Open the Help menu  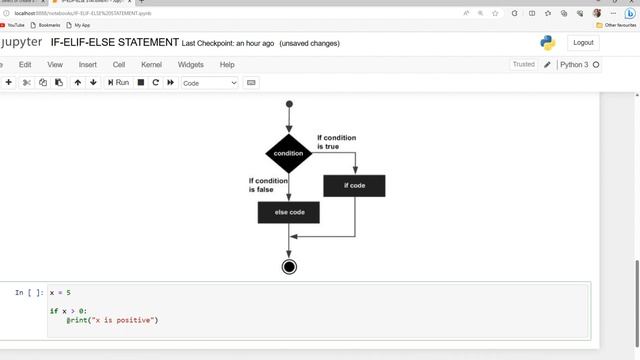pyautogui.click(x=227, y=64)
